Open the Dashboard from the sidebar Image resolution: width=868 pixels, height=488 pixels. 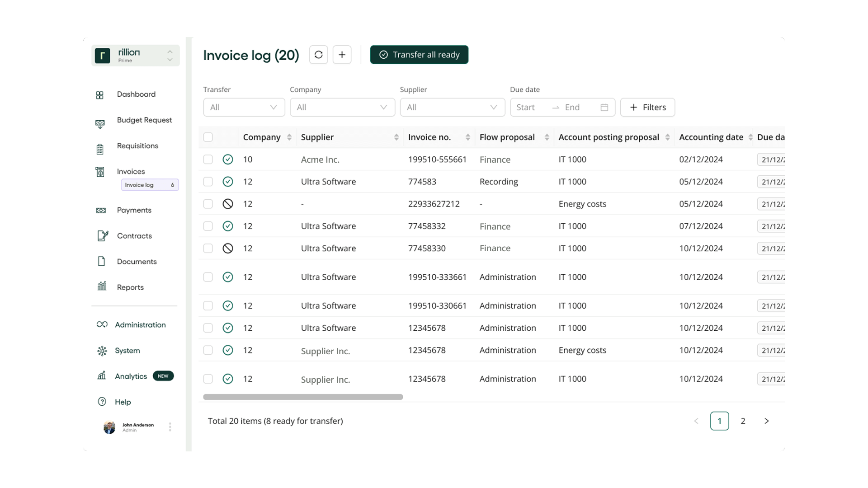click(136, 94)
